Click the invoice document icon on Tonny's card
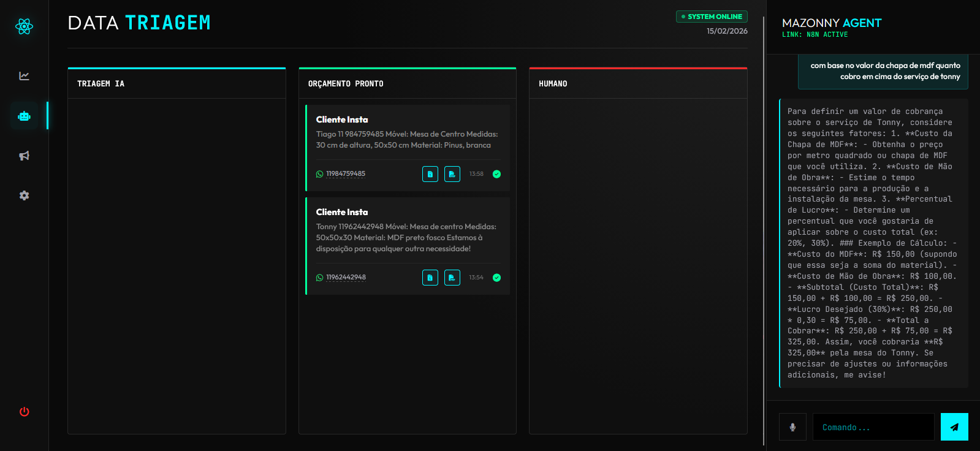Image resolution: width=980 pixels, height=451 pixels. point(430,278)
